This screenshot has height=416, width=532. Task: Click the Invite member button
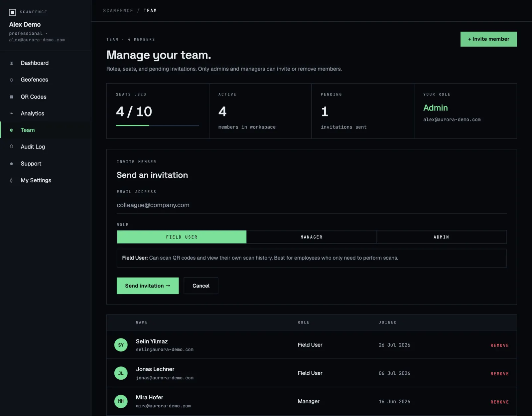(488, 39)
